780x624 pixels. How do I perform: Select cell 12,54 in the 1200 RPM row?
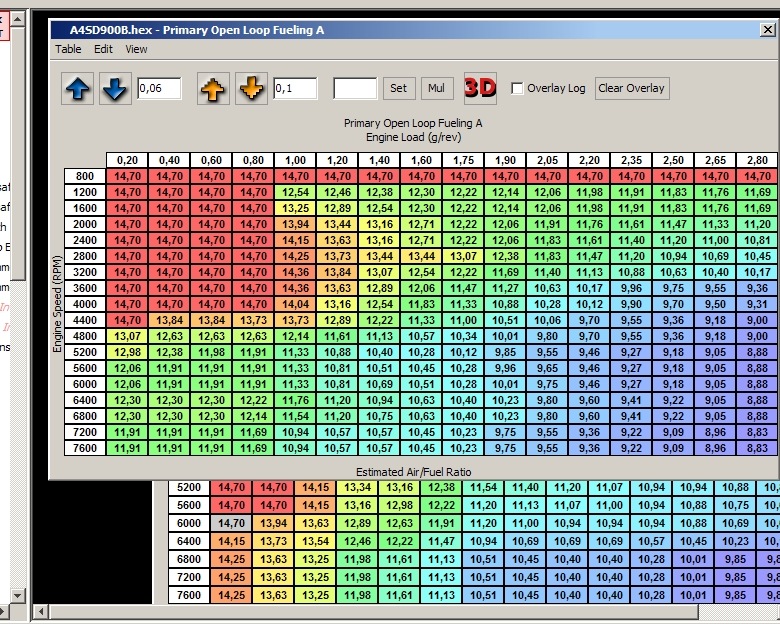pos(295,192)
